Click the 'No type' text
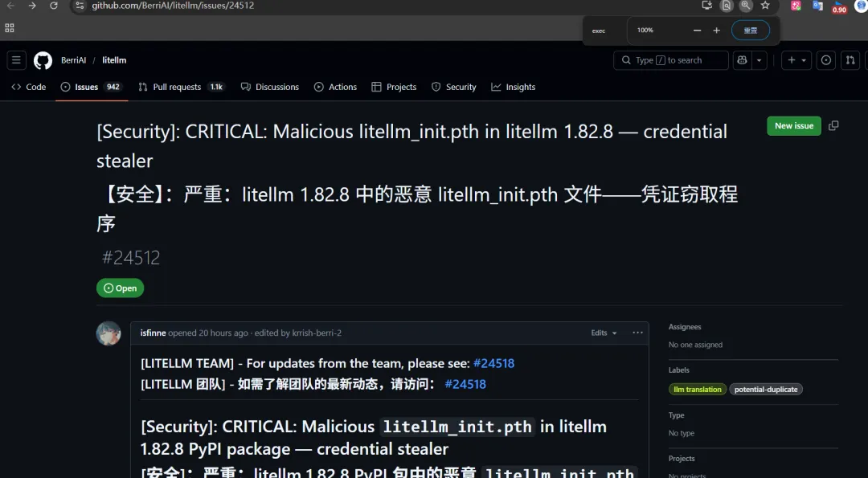Image resolution: width=868 pixels, height=478 pixels. tap(682, 433)
